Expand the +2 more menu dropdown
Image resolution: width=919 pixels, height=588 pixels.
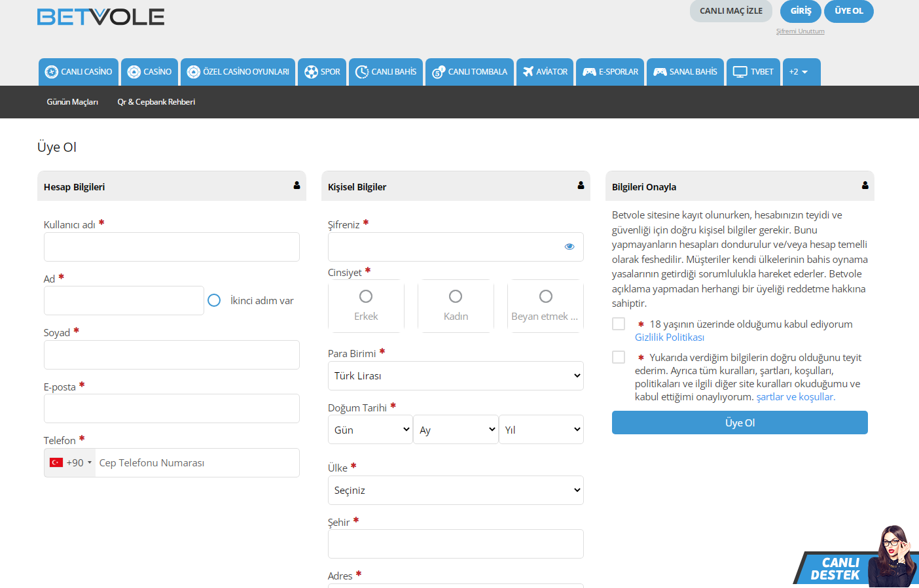[802, 72]
